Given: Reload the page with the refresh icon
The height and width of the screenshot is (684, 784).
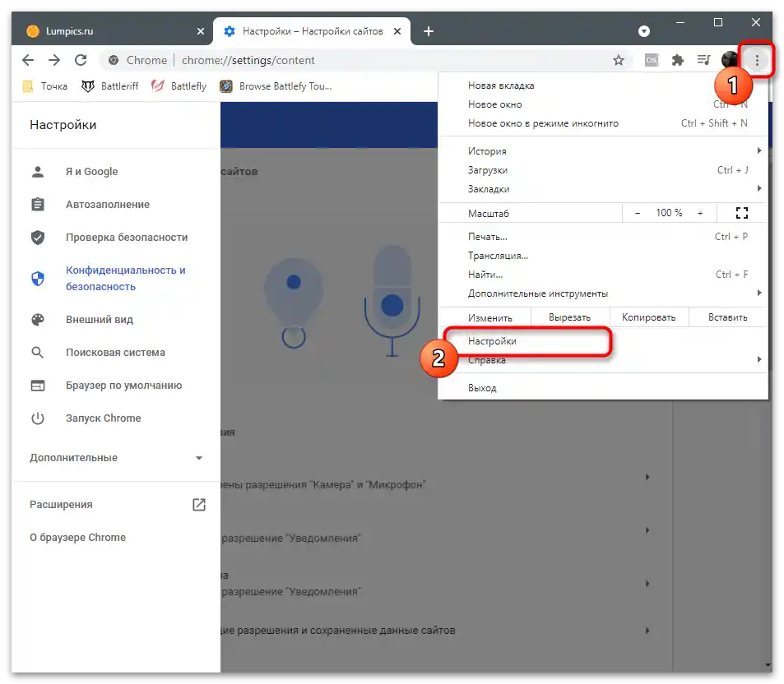Looking at the screenshot, I should [x=81, y=61].
